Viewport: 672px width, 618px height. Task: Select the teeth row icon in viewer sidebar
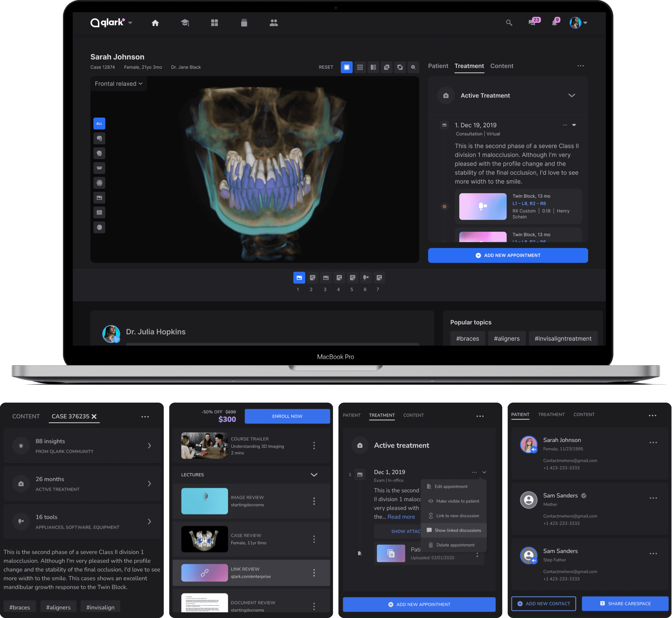coord(99,168)
